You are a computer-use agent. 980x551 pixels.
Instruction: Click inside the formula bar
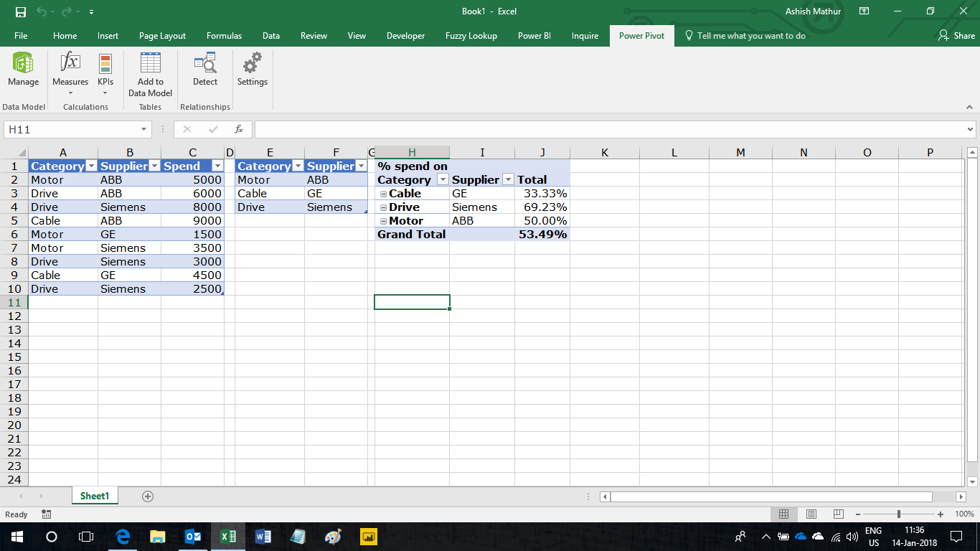[610, 130]
